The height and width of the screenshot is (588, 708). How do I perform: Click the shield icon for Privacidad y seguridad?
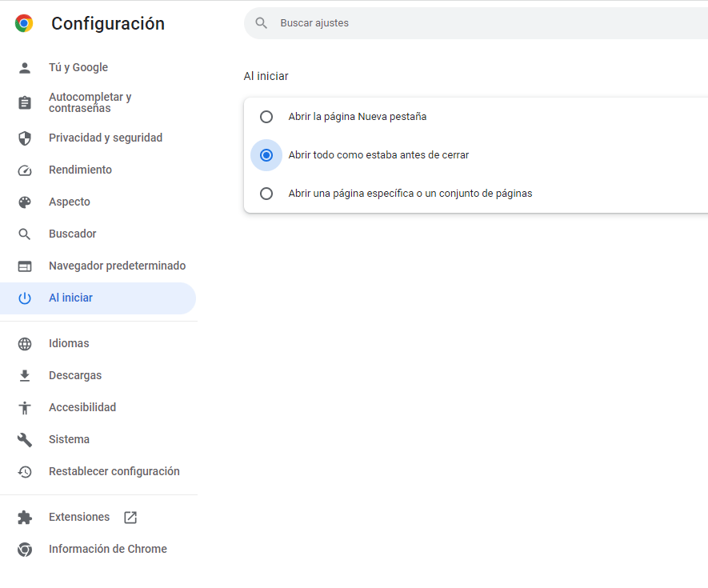pos(25,138)
